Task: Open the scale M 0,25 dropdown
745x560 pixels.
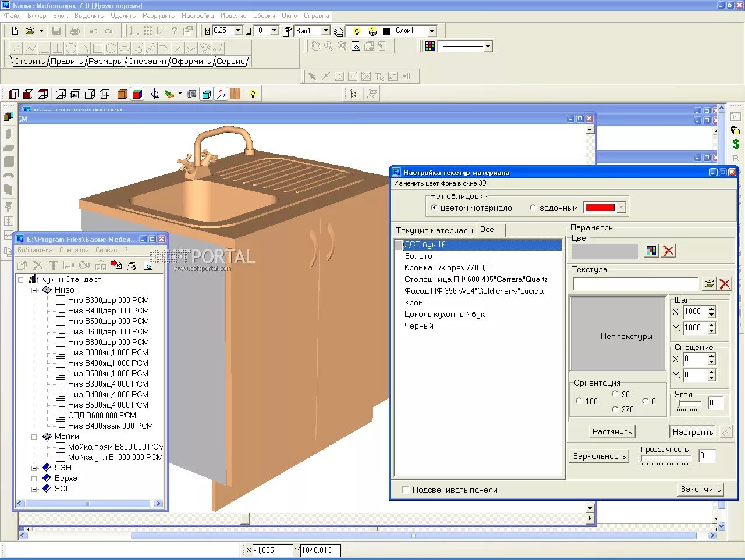Action: (x=238, y=31)
